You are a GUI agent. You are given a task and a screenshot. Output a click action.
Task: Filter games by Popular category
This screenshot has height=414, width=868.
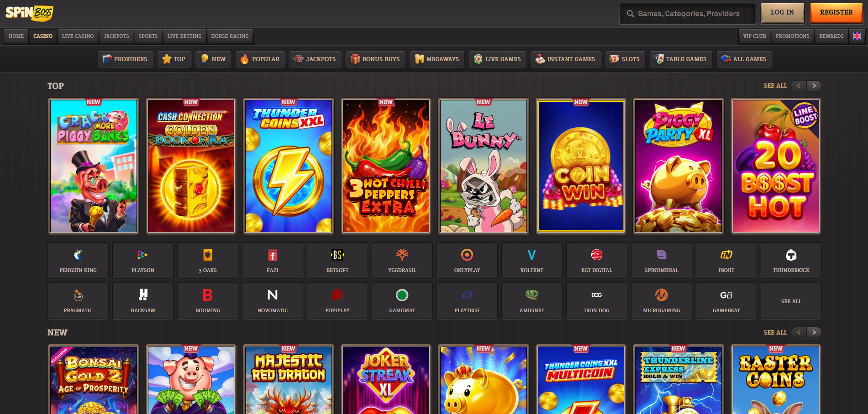[260, 59]
